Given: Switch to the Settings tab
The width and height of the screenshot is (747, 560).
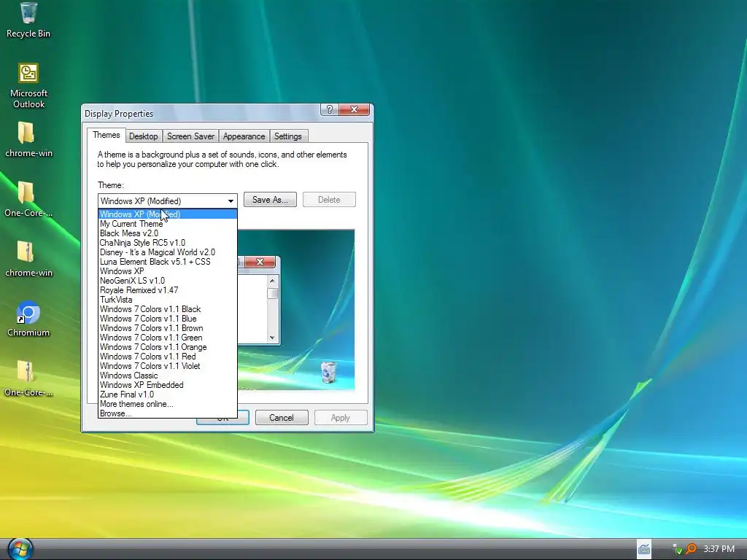Looking at the screenshot, I should [x=287, y=136].
